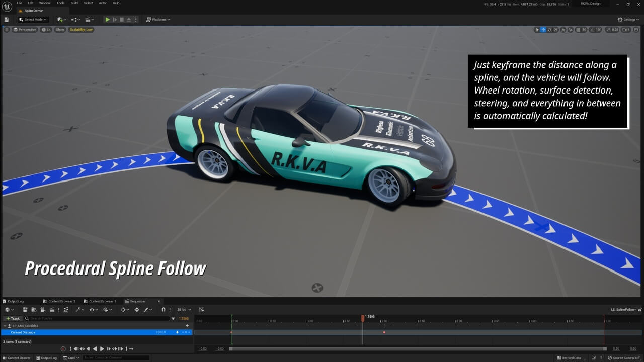Click the Sequencer horizontal timeline scrollbar
The image size is (644, 362).
click(x=418, y=349)
